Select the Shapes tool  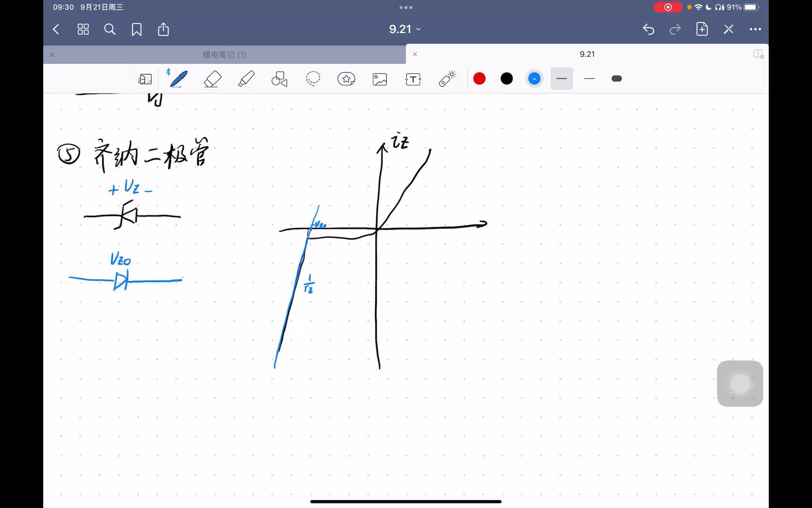(x=280, y=79)
